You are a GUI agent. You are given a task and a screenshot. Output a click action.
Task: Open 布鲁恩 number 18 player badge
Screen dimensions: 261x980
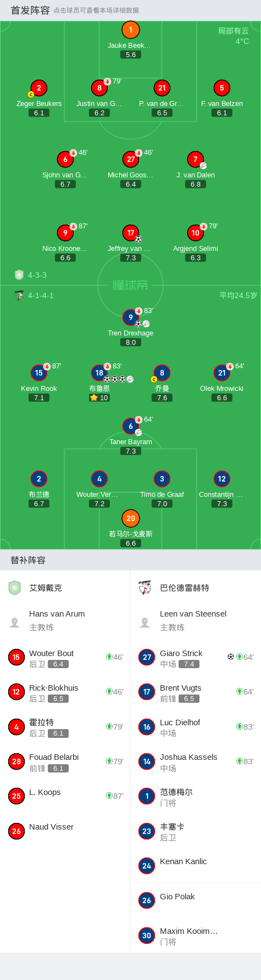click(99, 373)
